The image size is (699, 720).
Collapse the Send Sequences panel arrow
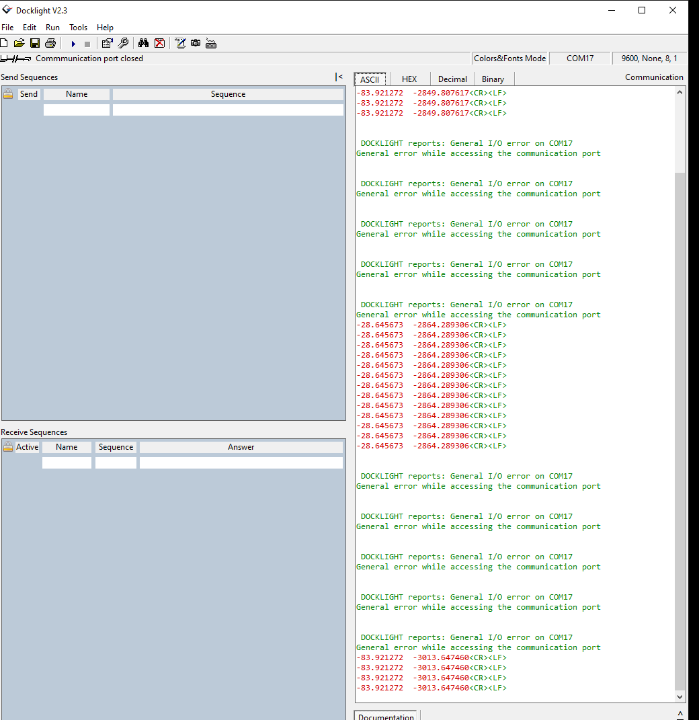(x=339, y=77)
